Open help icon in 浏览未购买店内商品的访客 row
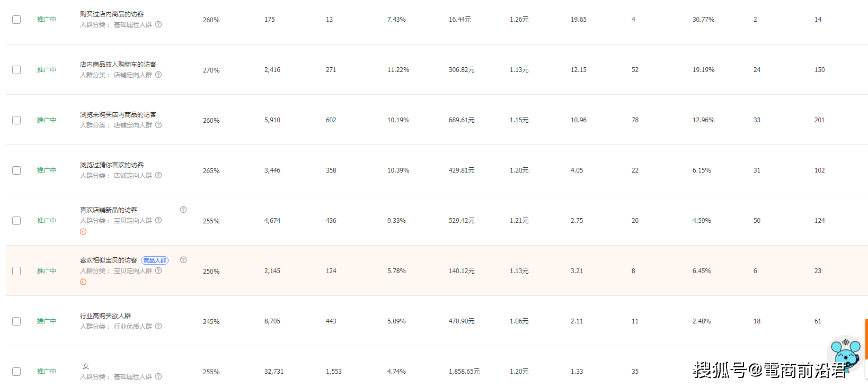This screenshot has width=868, height=388. click(x=158, y=125)
